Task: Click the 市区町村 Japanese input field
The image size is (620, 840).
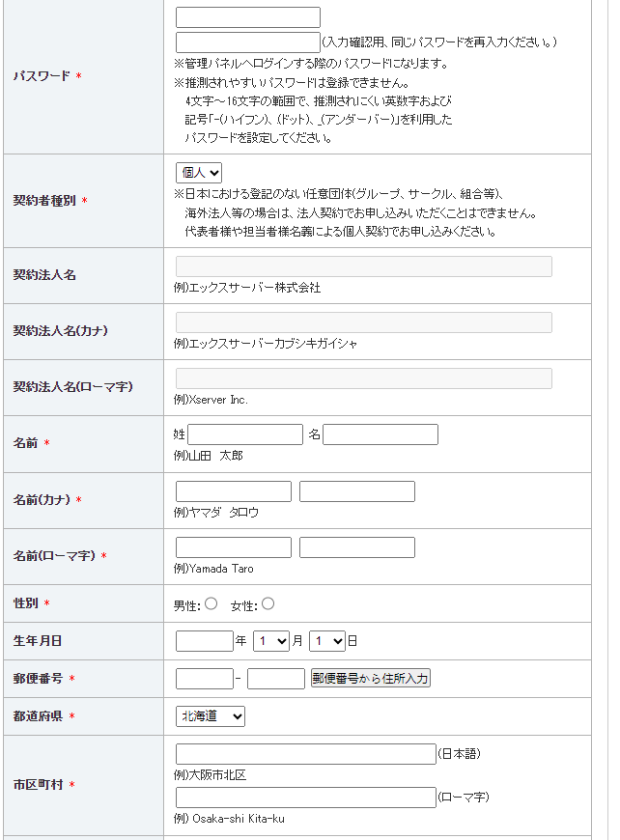Action: click(306, 754)
